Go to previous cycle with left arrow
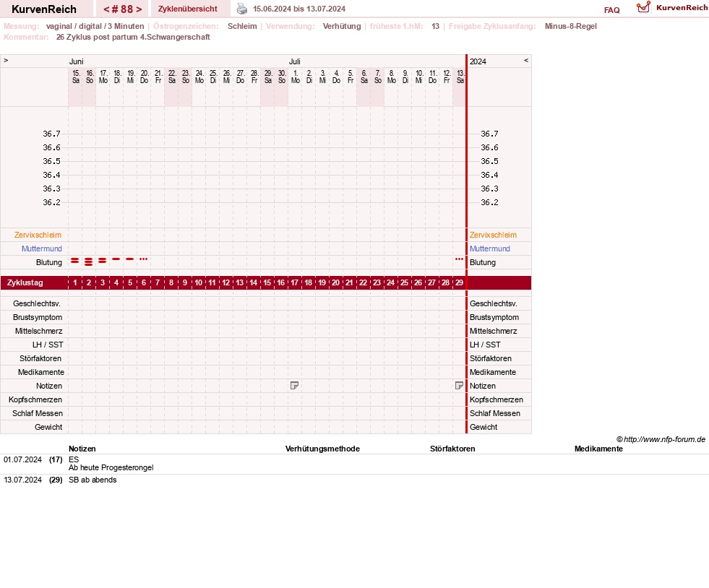The width and height of the screenshot is (709, 588). [107, 9]
